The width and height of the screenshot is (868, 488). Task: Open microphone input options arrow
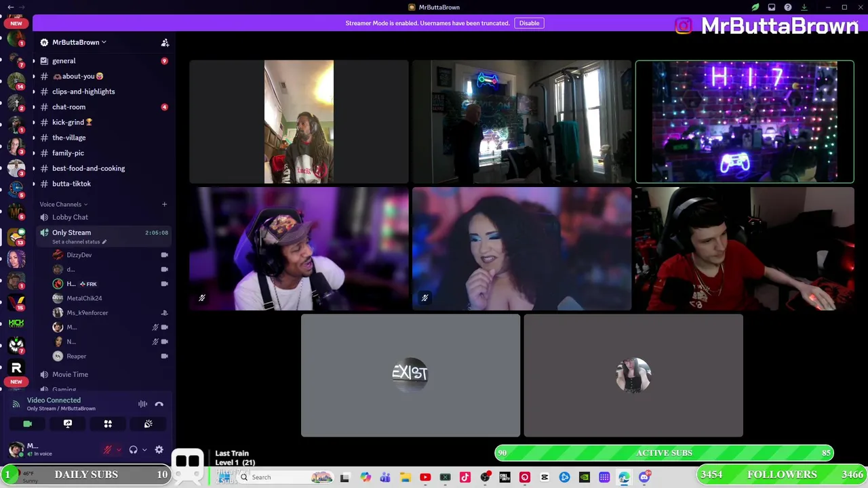pos(119,450)
